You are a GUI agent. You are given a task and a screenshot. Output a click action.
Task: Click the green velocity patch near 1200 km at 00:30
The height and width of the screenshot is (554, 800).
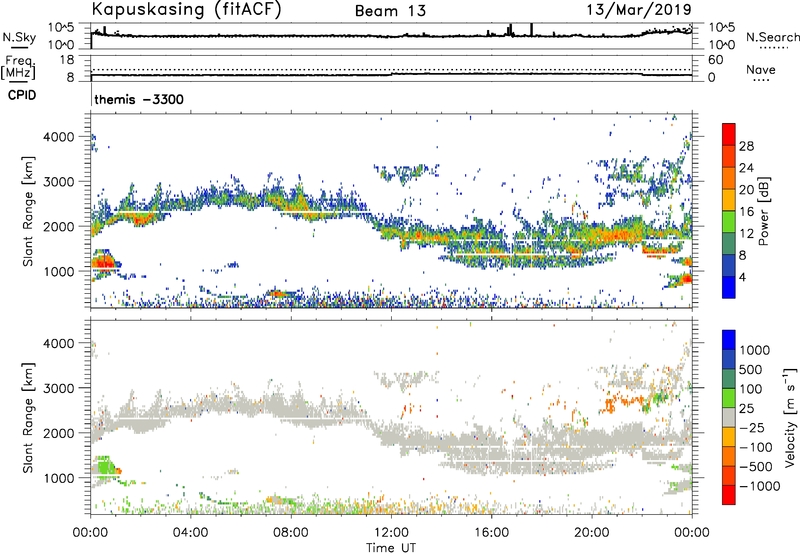pyautogui.click(x=105, y=467)
